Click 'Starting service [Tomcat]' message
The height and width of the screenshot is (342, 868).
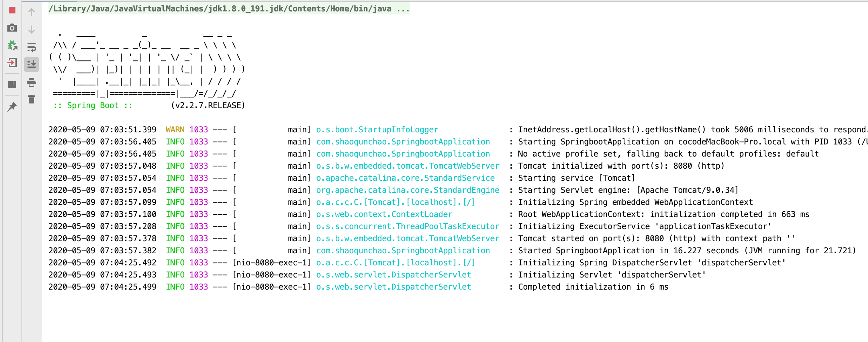pyautogui.click(x=576, y=178)
